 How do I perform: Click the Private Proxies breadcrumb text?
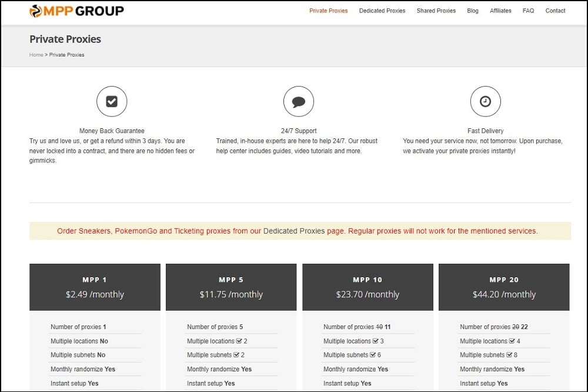point(67,55)
